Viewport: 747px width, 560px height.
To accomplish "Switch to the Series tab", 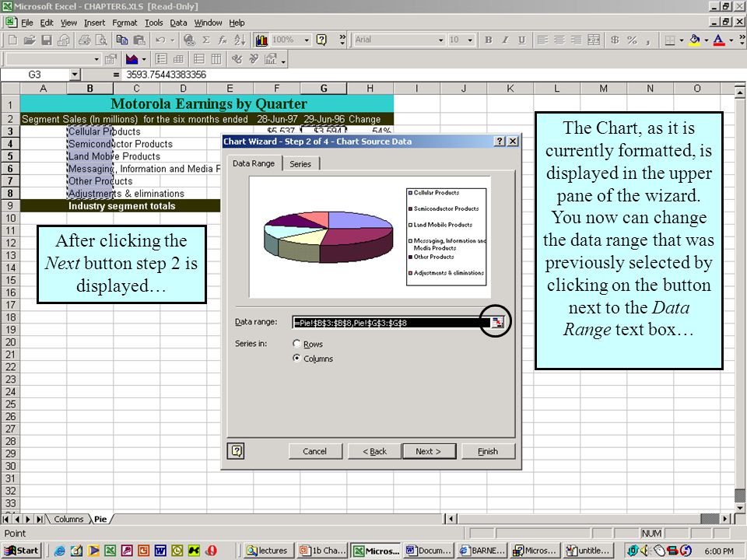I will (300, 164).
